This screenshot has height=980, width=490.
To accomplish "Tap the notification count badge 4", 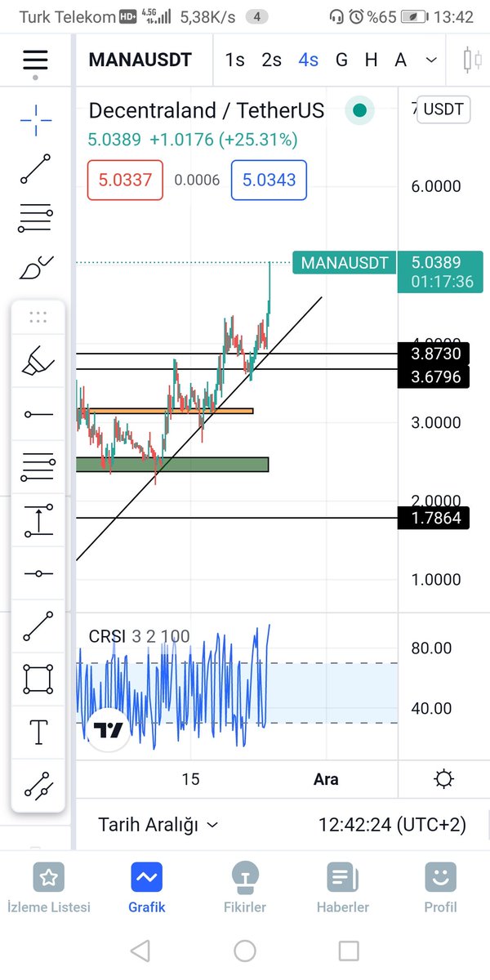I will tap(256, 16).
